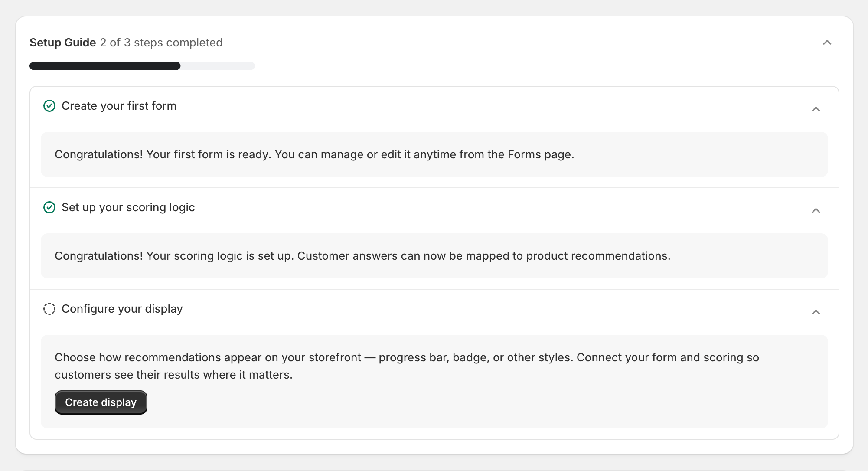Click the setup progress bar
Image resolution: width=868 pixels, height=471 pixels.
point(142,66)
